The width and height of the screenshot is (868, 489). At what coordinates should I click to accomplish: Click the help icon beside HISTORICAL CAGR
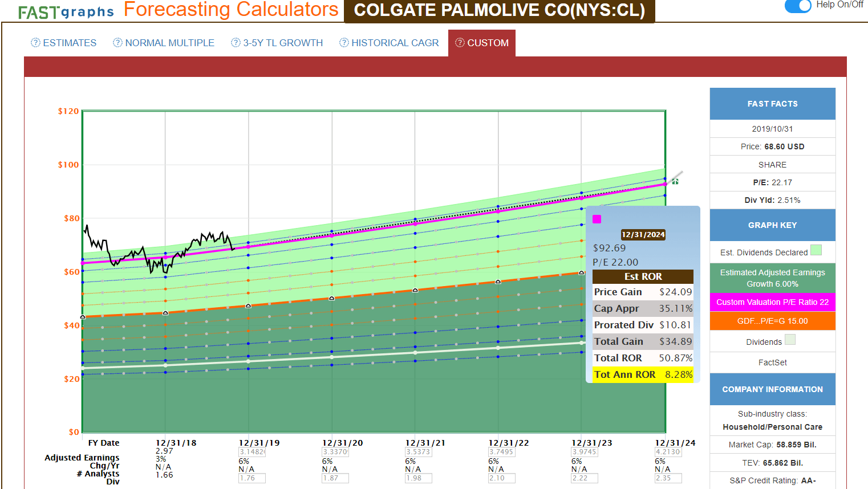click(344, 43)
